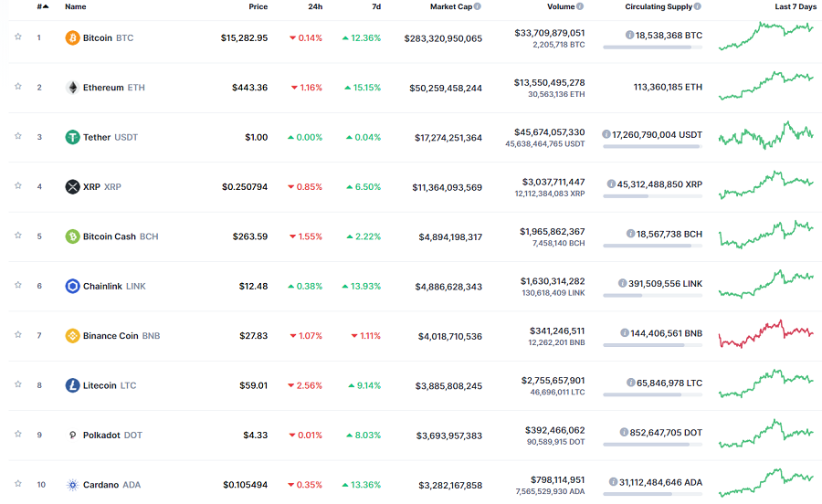This screenshot has width=822, height=504.
Task: Click XRP circulating supply progress bar
Action: [x=652, y=196]
